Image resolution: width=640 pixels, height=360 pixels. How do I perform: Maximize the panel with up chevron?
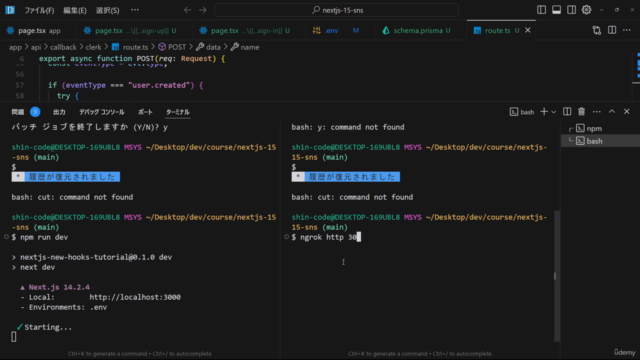click(x=612, y=111)
